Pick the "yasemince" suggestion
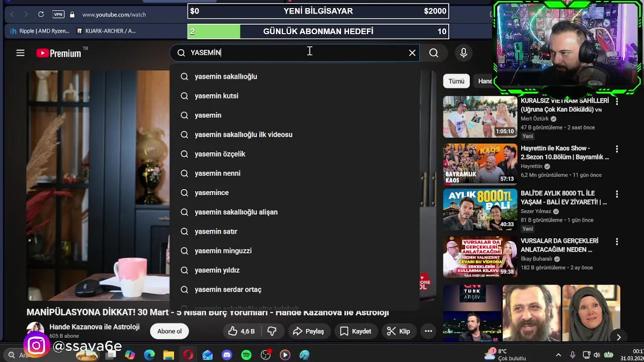This screenshot has height=362, width=644. click(295, 193)
